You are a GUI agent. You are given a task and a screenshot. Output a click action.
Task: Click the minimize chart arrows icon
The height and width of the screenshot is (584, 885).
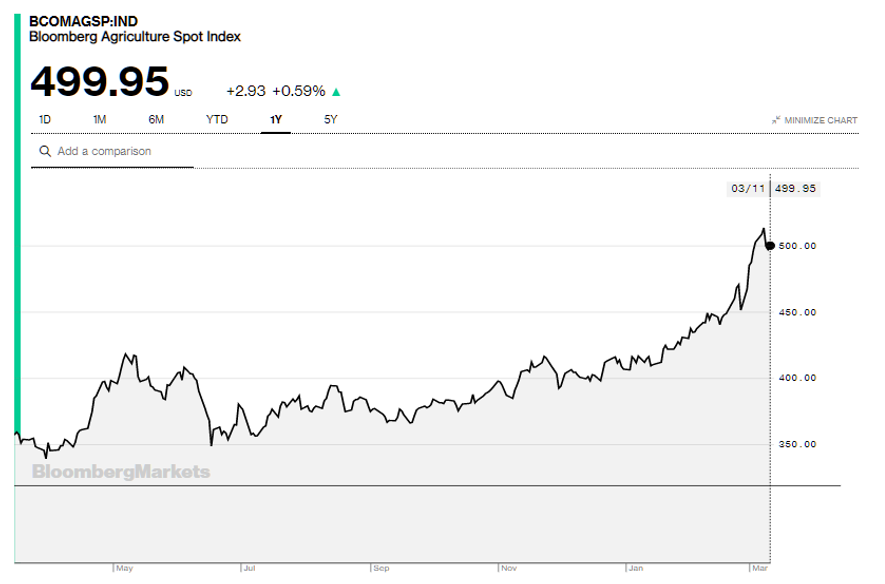[776, 120]
